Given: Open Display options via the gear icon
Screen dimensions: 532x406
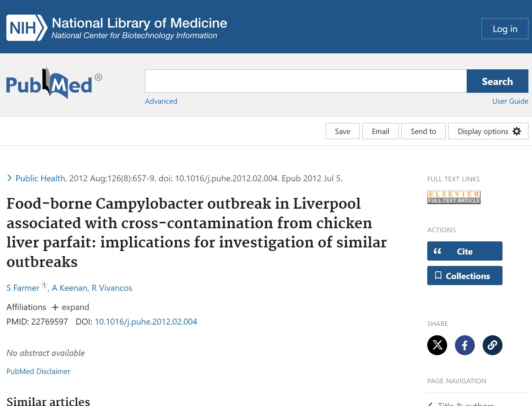Looking at the screenshot, I should click(x=517, y=131).
